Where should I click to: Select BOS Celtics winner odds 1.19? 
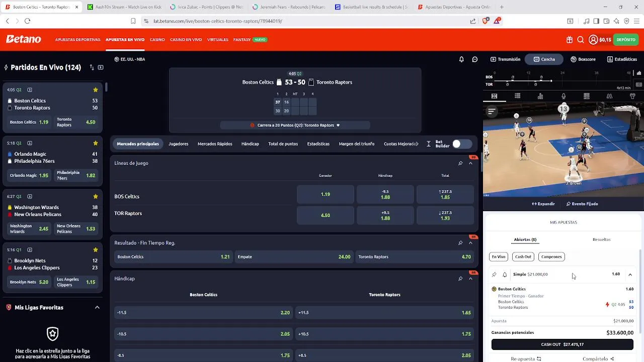point(326,194)
